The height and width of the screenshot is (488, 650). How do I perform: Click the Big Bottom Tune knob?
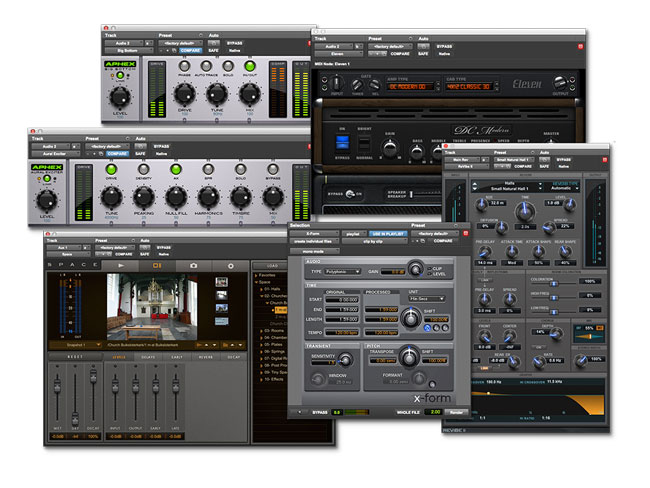pyautogui.click(x=217, y=94)
